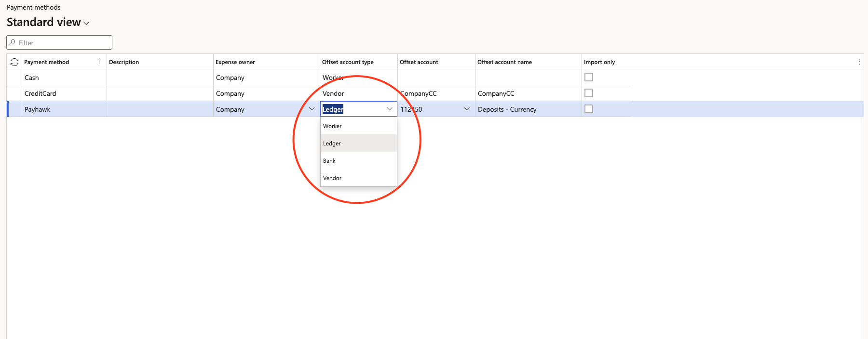Enable Import only for CreditCard row
The image size is (868, 339).
(589, 93)
